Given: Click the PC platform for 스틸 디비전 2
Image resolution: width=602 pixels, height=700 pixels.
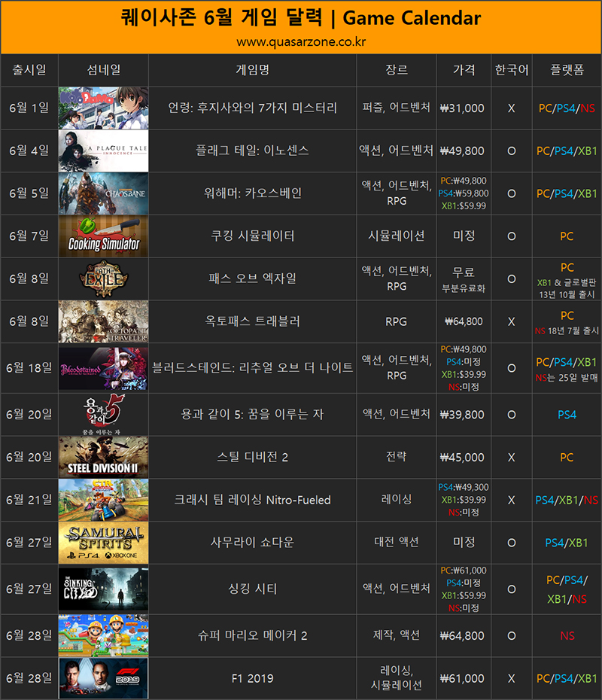Looking at the screenshot, I should point(567,458).
